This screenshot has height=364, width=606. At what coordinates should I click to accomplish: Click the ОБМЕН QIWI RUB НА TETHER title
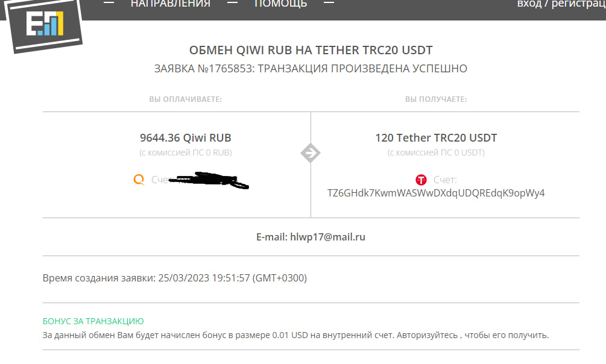311,50
